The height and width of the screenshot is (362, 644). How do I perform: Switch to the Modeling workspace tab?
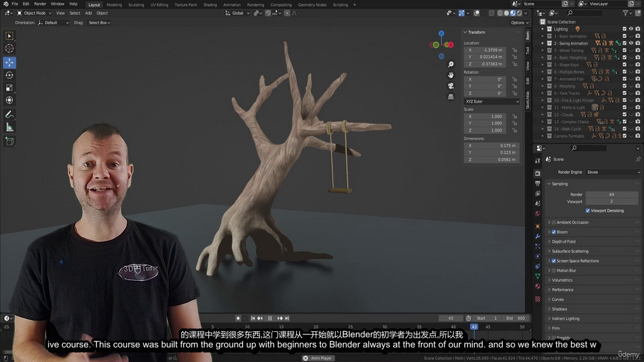tap(114, 5)
